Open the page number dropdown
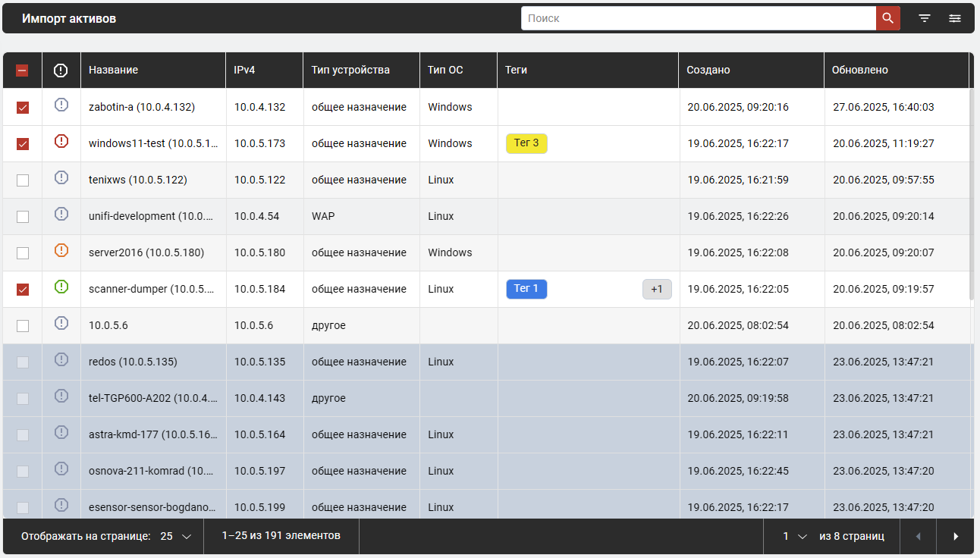 coord(795,536)
